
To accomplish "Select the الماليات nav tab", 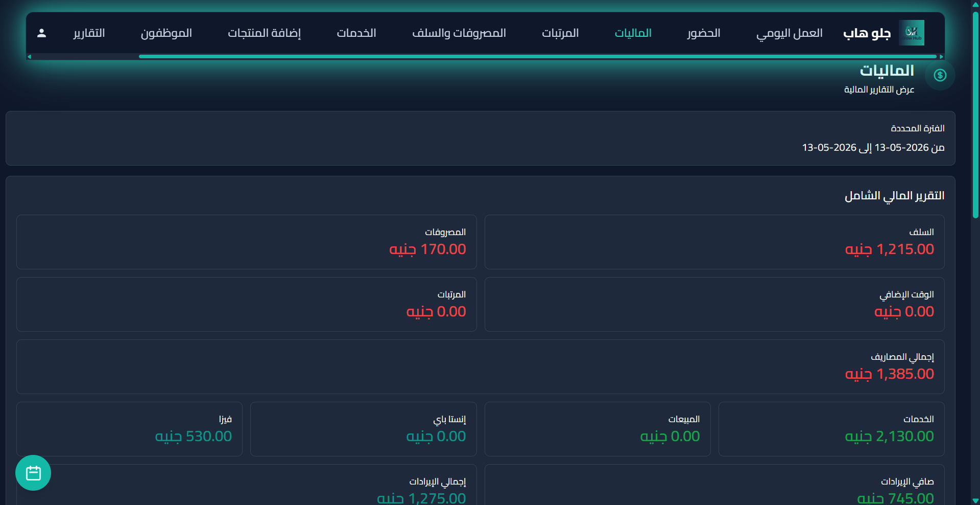I will pyautogui.click(x=633, y=33).
